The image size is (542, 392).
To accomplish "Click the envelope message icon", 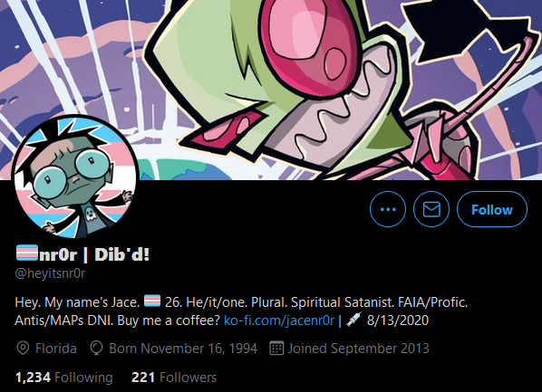I will (x=431, y=209).
